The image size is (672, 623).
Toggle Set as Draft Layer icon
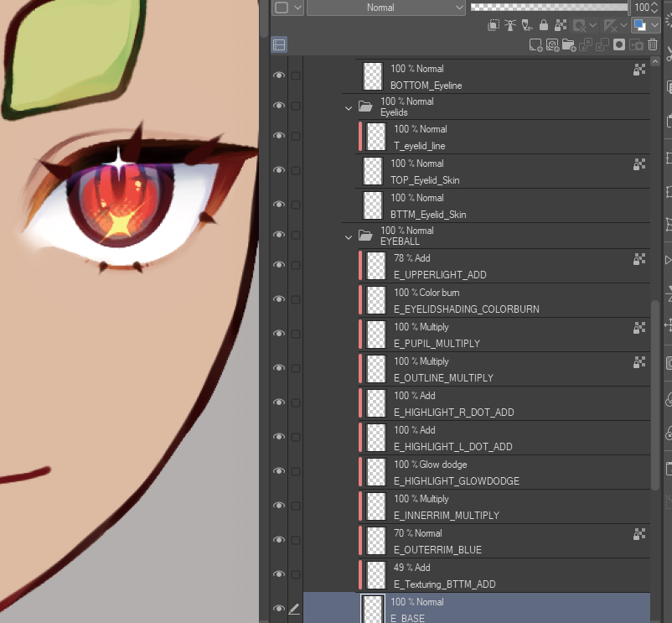(527, 25)
